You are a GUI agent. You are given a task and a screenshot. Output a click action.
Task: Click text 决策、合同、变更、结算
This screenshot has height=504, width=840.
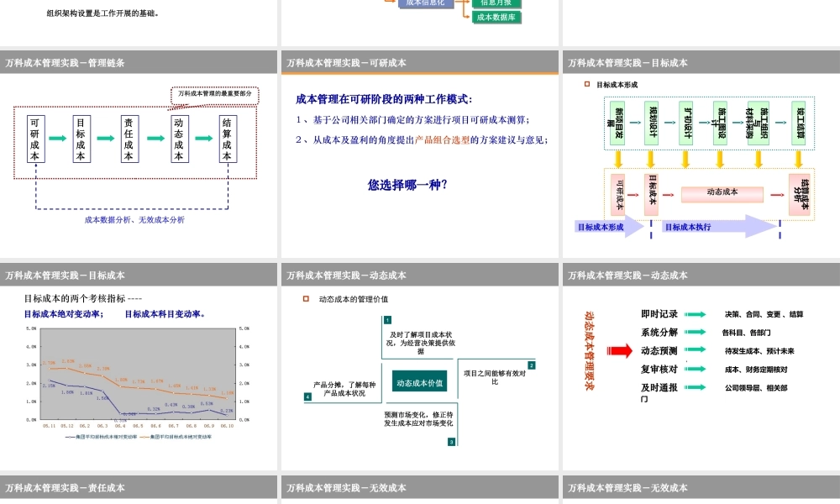[764, 314]
